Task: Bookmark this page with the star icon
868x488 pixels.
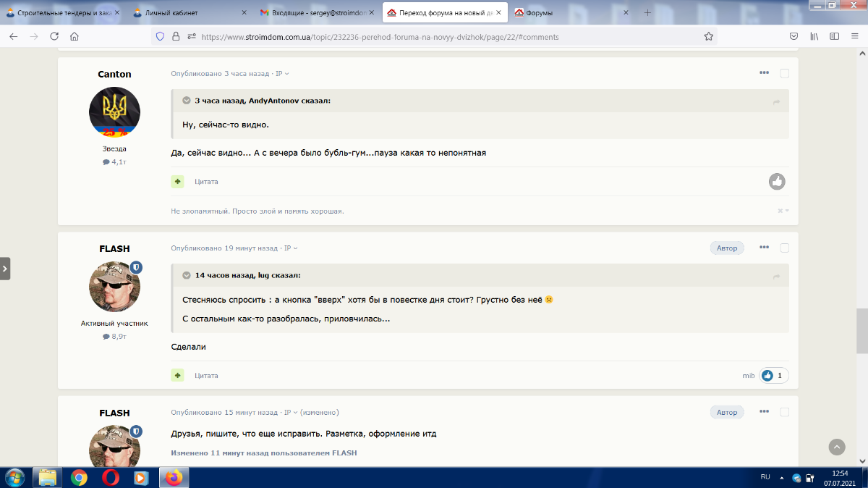Action: pos(709,36)
